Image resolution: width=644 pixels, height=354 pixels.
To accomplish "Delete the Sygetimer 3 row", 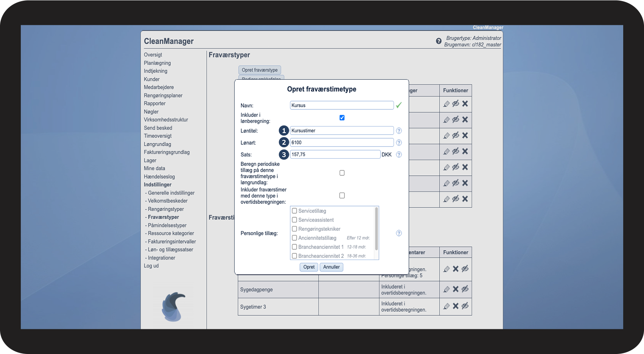I will [x=456, y=306].
